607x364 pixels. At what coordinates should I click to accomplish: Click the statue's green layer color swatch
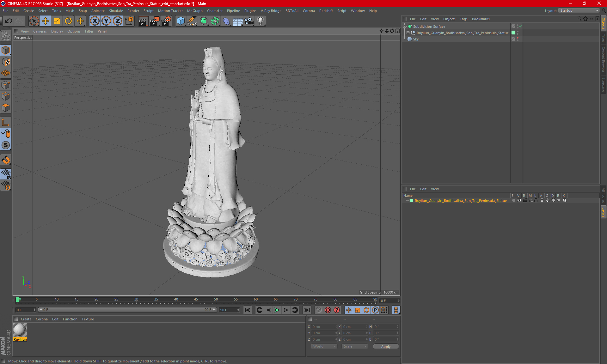(x=513, y=33)
